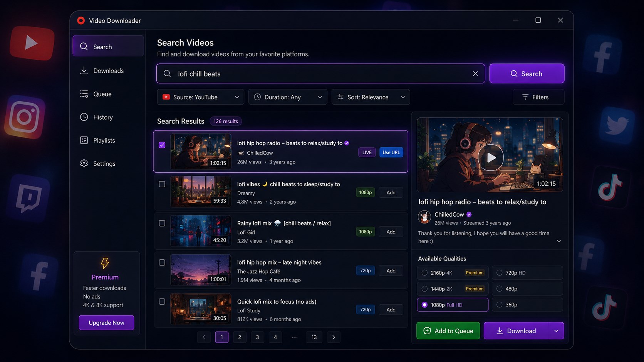Select the 1080p Full HD quality option
644x362 pixels.
click(453, 305)
